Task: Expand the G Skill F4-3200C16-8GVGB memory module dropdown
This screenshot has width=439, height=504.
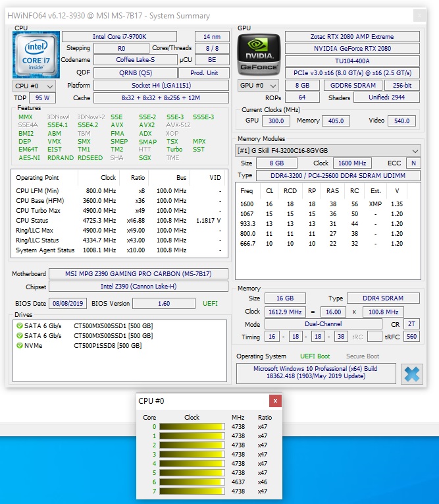Action: [328, 150]
